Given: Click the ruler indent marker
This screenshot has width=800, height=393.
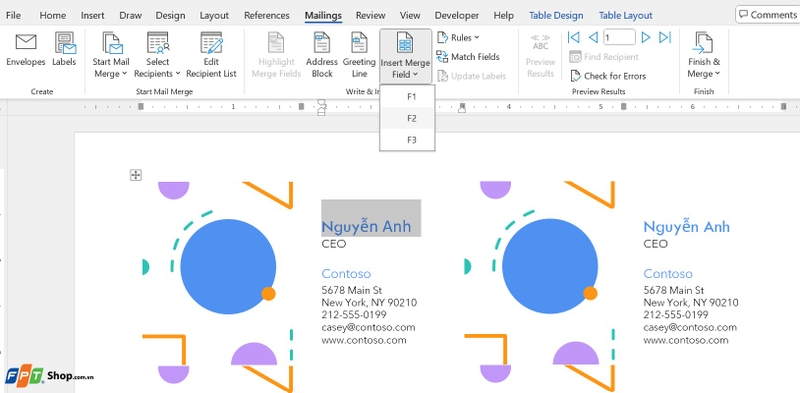Looking at the screenshot, I should [x=321, y=107].
